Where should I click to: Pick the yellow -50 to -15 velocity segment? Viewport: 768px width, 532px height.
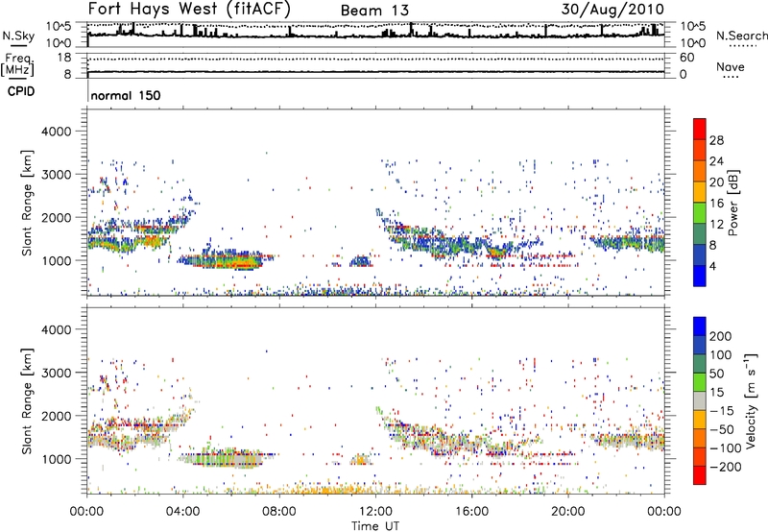click(700, 420)
